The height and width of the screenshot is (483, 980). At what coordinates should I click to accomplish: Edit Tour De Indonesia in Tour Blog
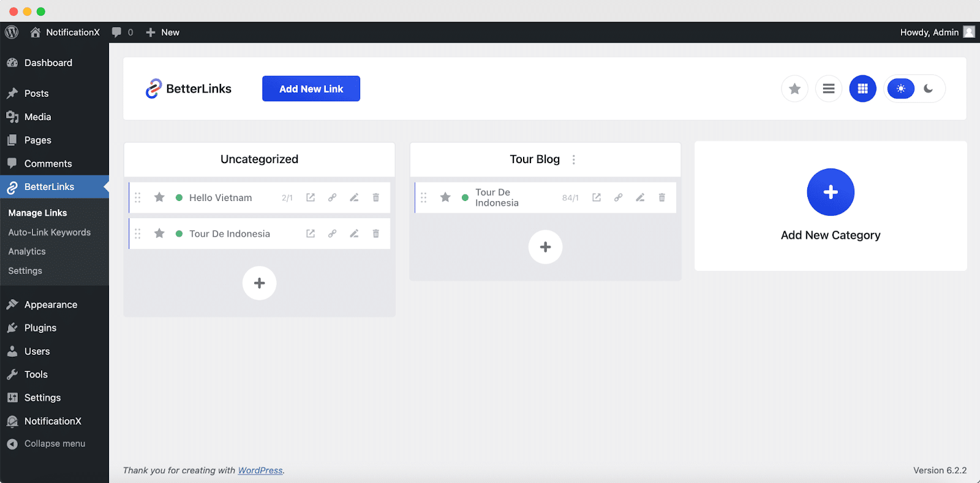(640, 197)
